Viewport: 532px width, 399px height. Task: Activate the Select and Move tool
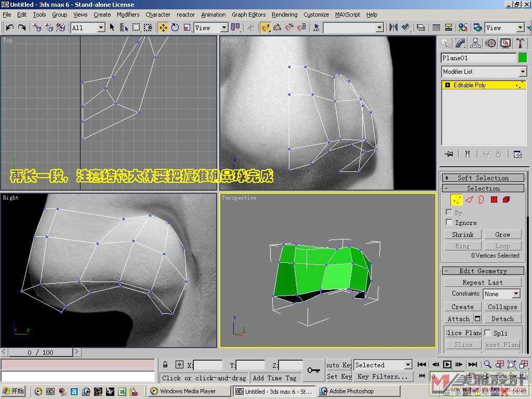point(163,28)
